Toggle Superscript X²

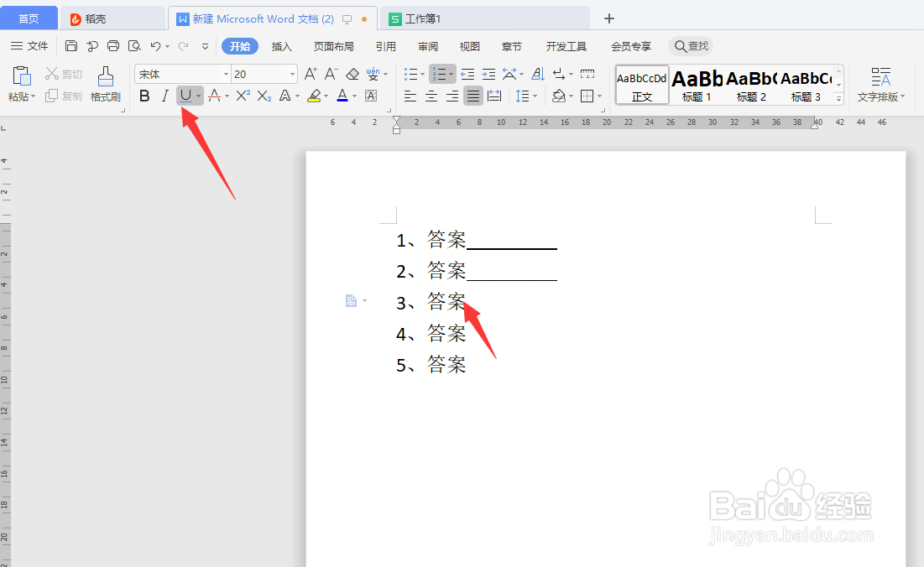click(x=243, y=96)
